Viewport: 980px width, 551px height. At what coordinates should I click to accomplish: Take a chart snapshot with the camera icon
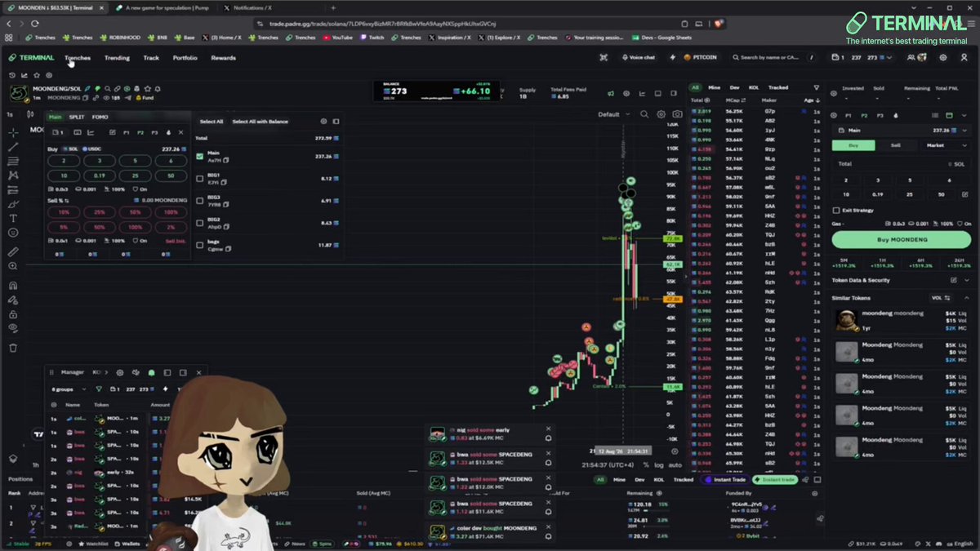tap(677, 115)
